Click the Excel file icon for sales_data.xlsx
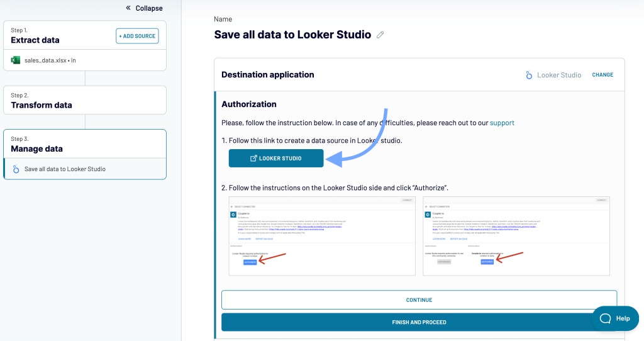The width and height of the screenshot is (644, 341). click(x=16, y=60)
